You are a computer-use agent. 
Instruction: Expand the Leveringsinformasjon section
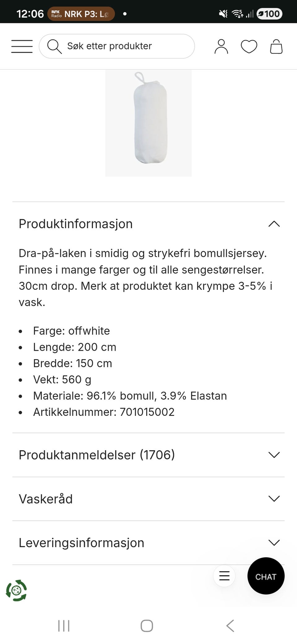(x=148, y=543)
